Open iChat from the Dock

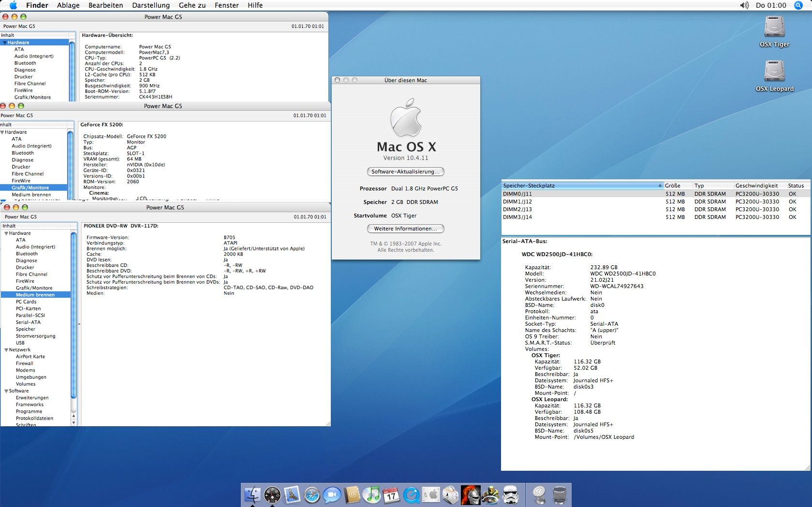coord(332,494)
